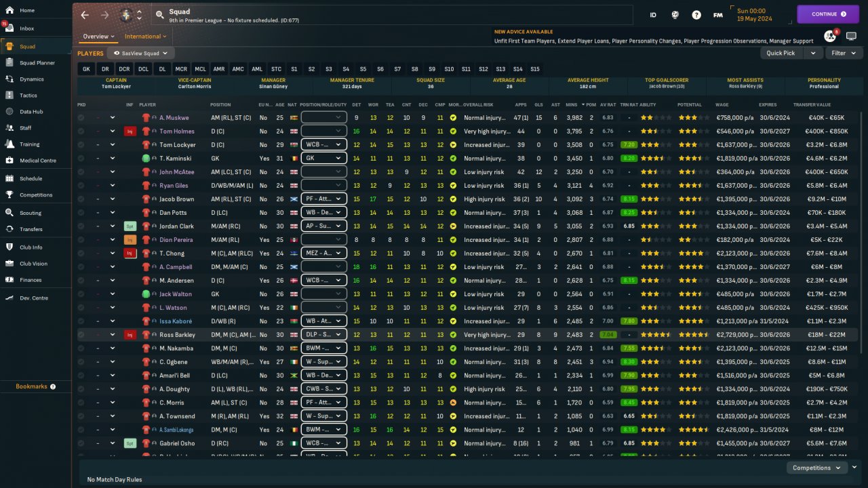Open A. Campbell's player profile link

click(x=176, y=267)
